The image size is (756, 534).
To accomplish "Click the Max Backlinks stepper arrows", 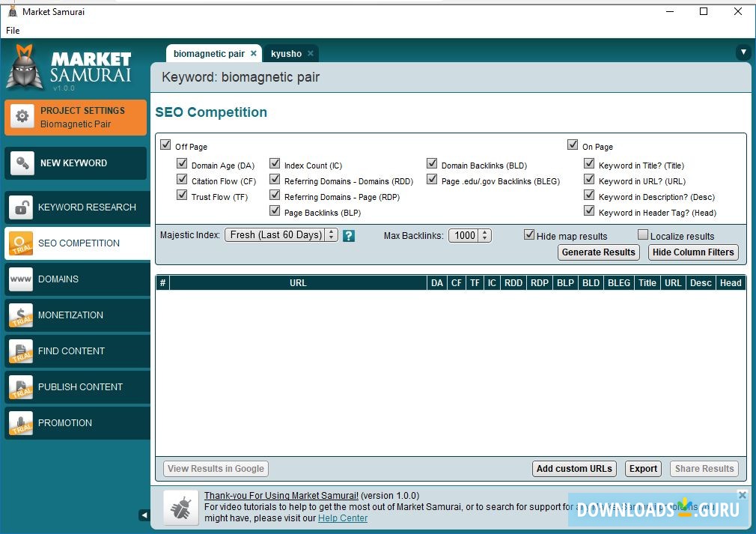I will click(484, 235).
